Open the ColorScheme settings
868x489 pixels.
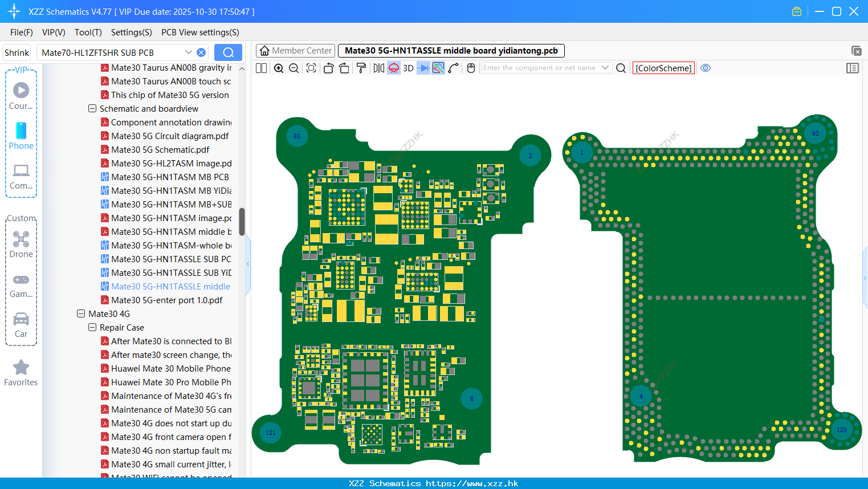coord(664,68)
